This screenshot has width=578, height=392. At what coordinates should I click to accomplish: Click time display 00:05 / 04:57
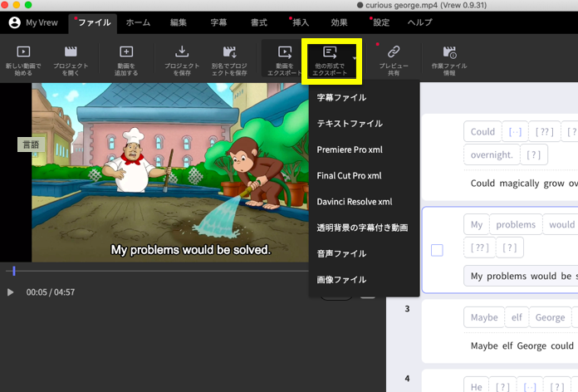[x=51, y=292]
